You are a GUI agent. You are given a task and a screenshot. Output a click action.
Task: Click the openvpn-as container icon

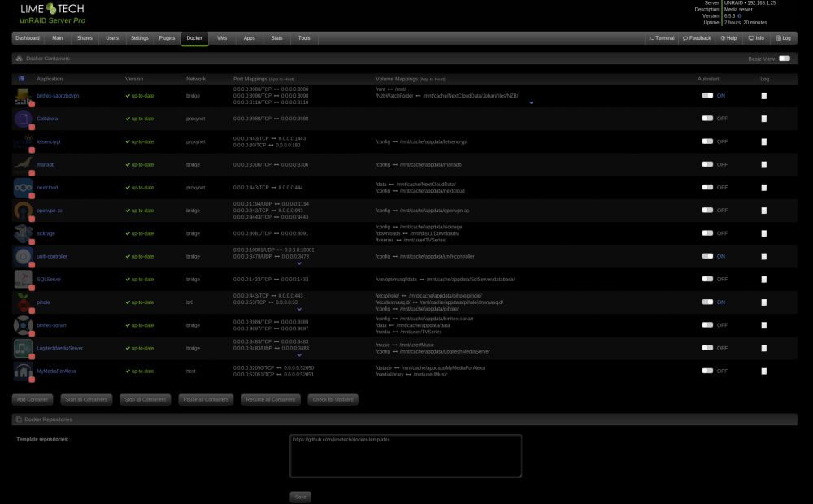pos(24,211)
